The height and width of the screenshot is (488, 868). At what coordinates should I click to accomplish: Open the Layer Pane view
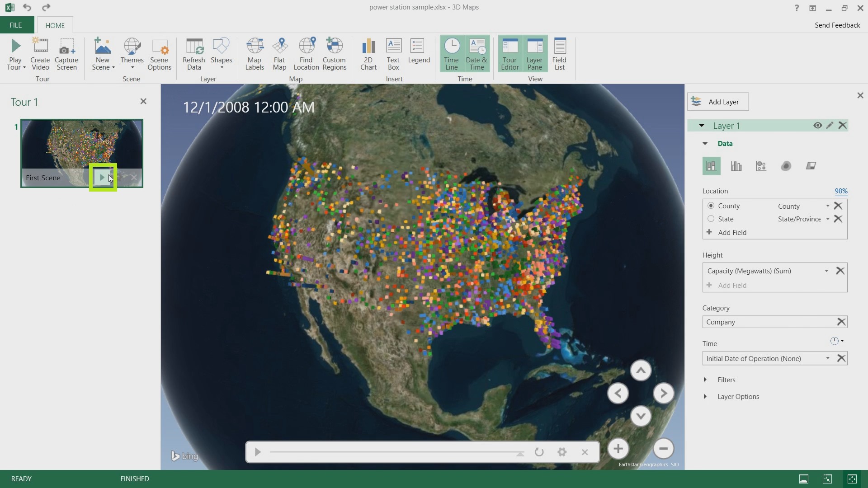[x=534, y=52]
